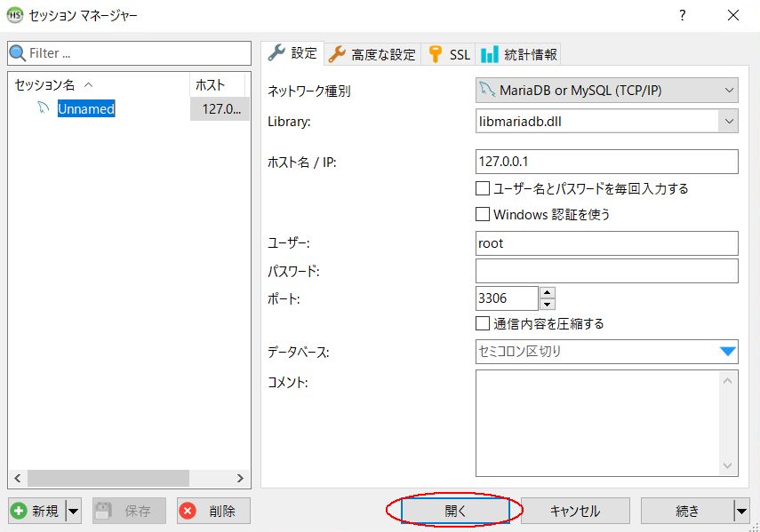The image size is (760, 532).
Task: Click the ポート field showing 3306
Action: [x=507, y=298]
